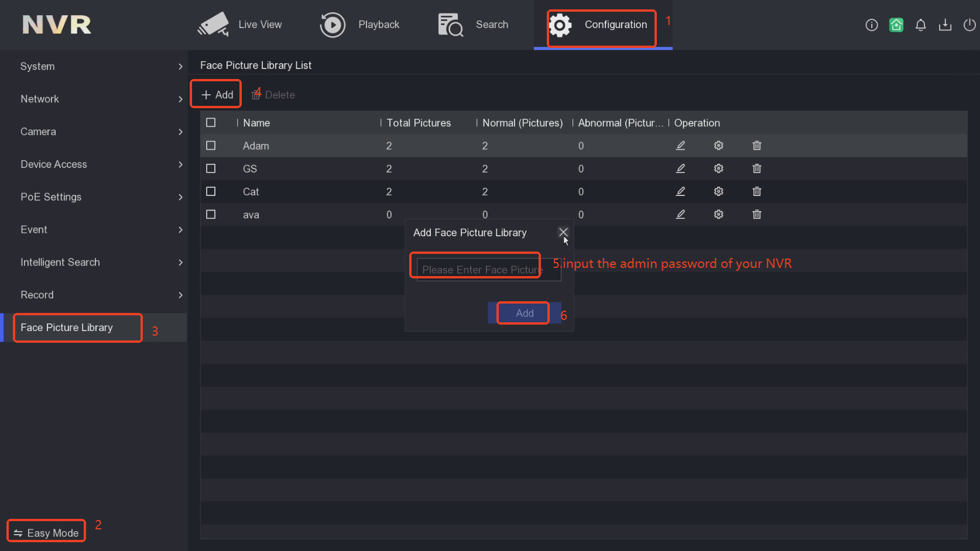Expand the Intelligent Search section
980x551 pixels.
click(94, 263)
